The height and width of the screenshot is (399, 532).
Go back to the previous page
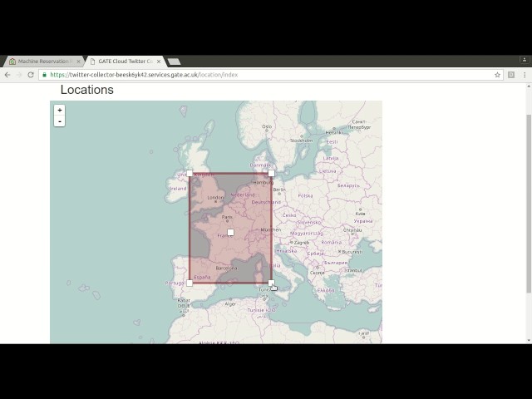click(x=7, y=75)
